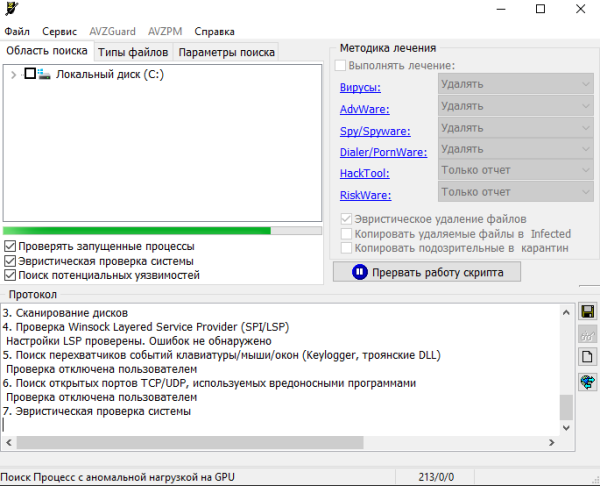Click line '5. Поиск перехватчиков событий'
600x486 pixels.
(222, 355)
